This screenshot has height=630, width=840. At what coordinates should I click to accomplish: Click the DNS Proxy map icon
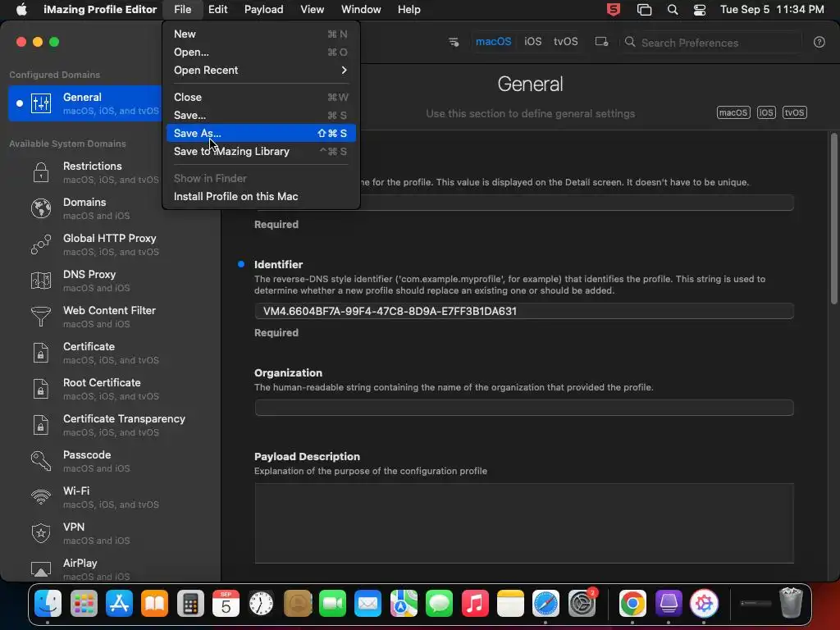pyautogui.click(x=41, y=281)
